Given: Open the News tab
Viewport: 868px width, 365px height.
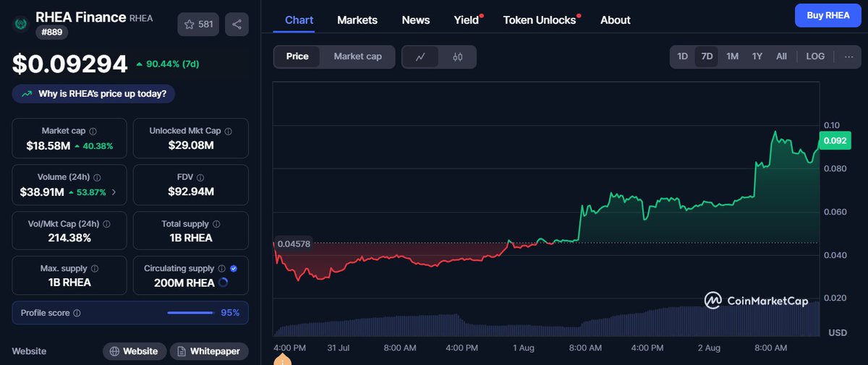Looking at the screenshot, I should [416, 20].
